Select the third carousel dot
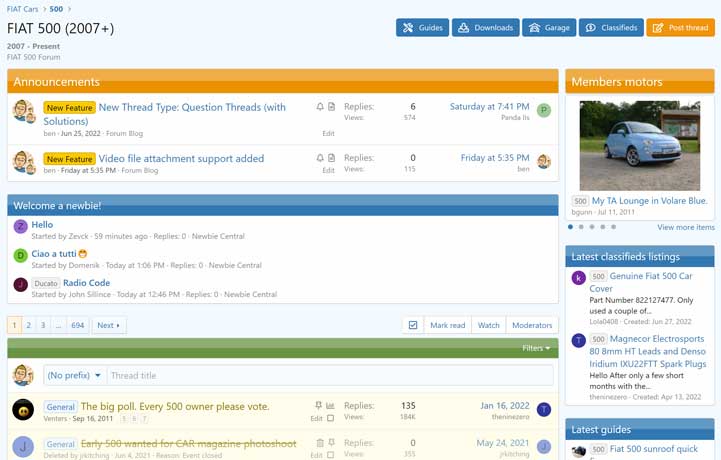Viewport: 721px width, 460px height. [592, 227]
